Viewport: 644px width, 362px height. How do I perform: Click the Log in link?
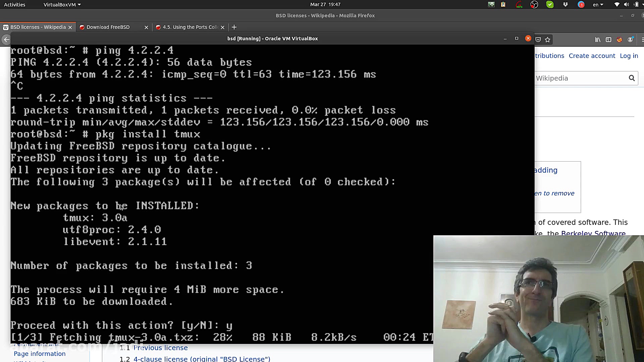coord(629,56)
